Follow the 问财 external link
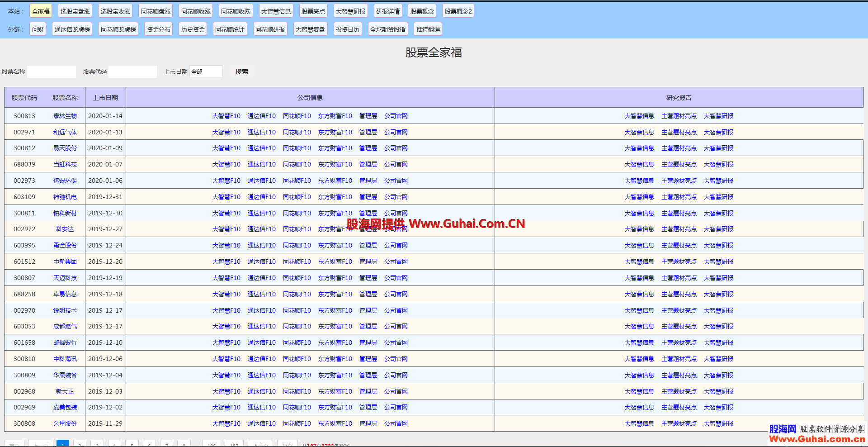 point(38,29)
